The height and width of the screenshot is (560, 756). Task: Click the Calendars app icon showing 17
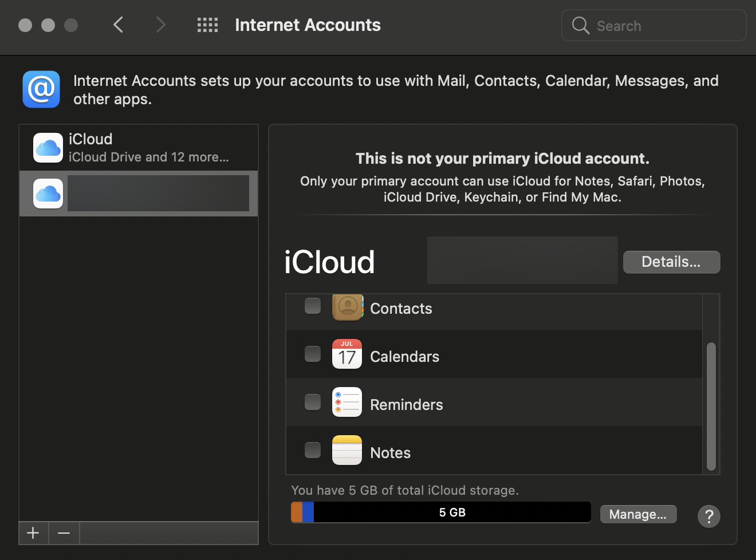[347, 354]
